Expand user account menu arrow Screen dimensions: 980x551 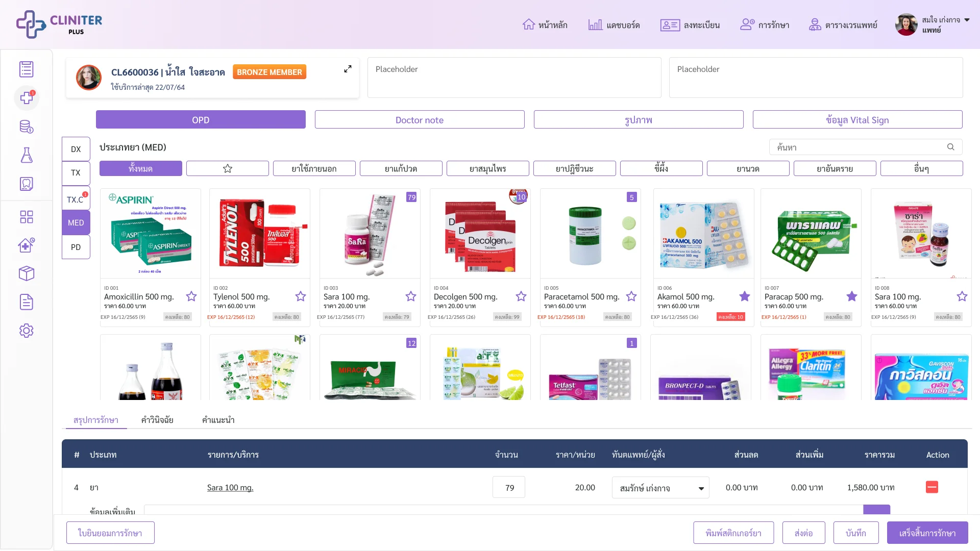[x=967, y=20]
